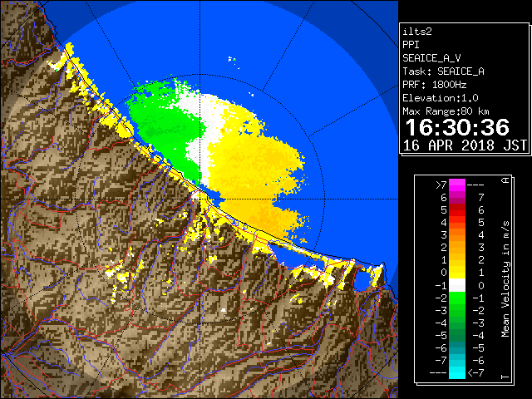Select the 'Task: SEAICE_A' line
The width and height of the screenshot is (532, 399).
[443, 71]
